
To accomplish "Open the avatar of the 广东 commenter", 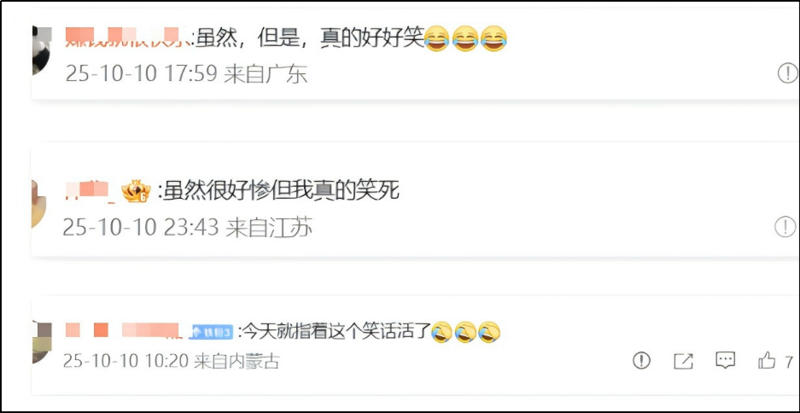I will (41, 51).
